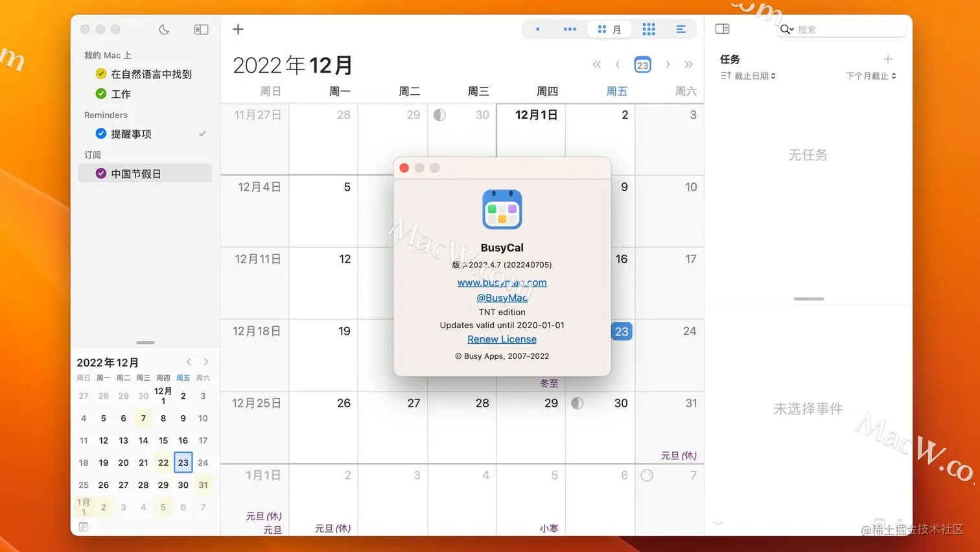
Task: Select December 26 cell
Action: click(323, 427)
